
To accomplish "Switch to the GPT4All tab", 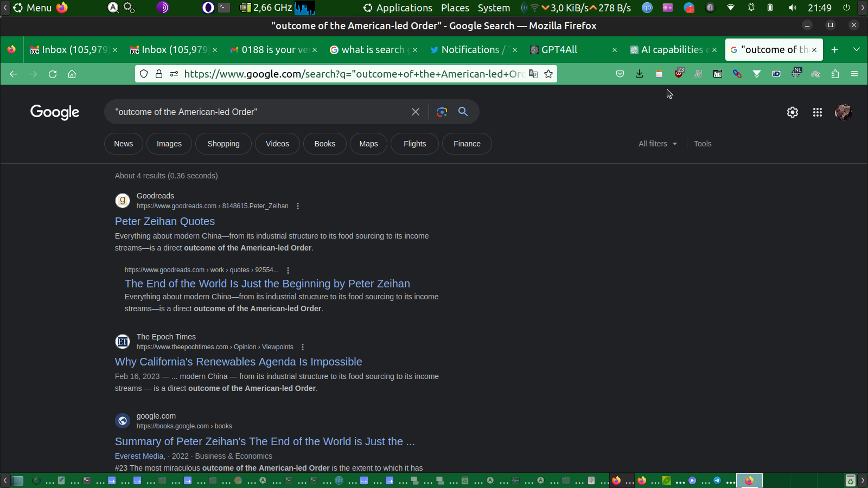I will pyautogui.click(x=573, y=50).
